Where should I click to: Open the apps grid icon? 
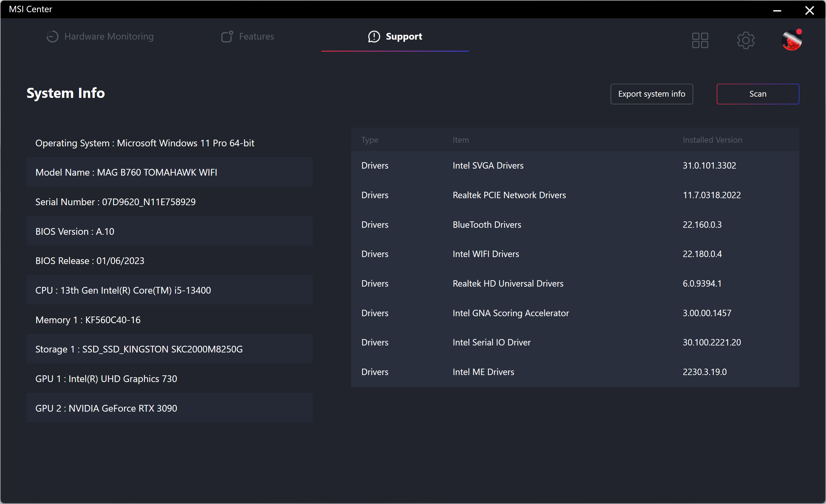700,41
